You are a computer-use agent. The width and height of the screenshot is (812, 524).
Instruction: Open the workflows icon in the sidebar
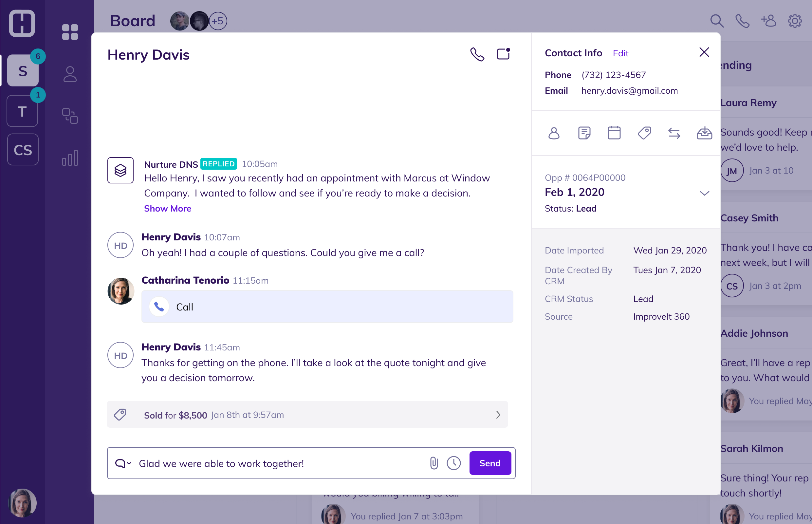70,116
